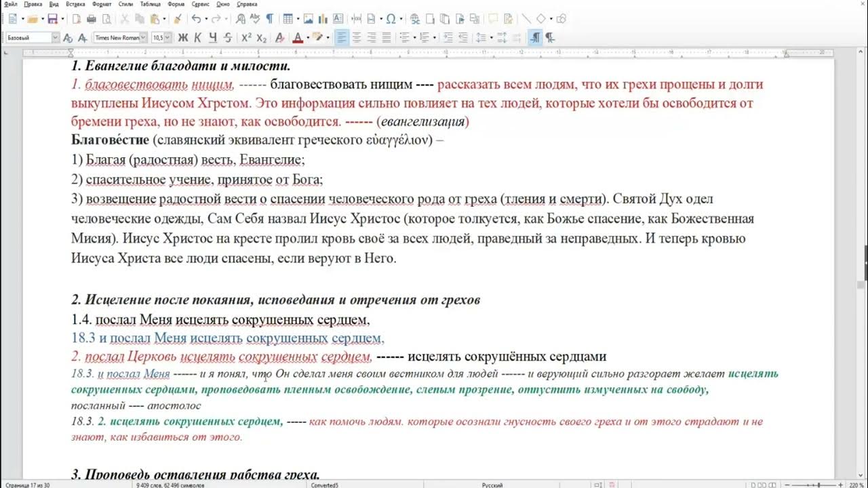Run the spelling check icon

pyautogui.click(x=255, y=19)
